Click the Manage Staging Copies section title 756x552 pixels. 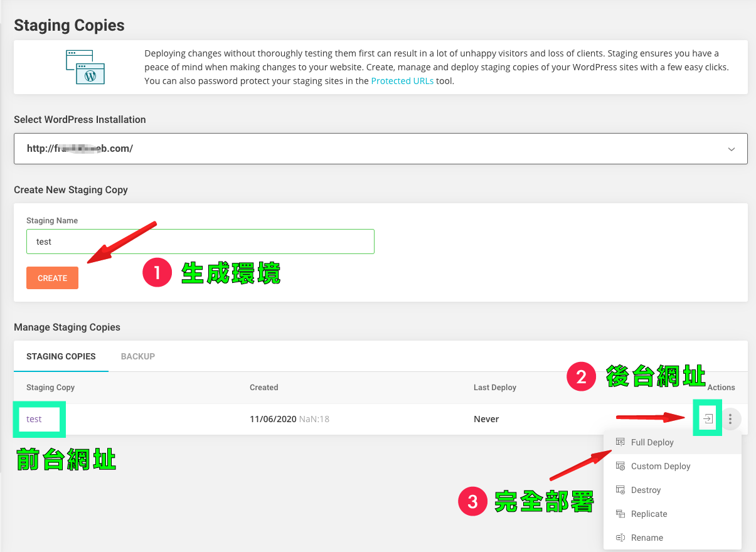(67, 327)
